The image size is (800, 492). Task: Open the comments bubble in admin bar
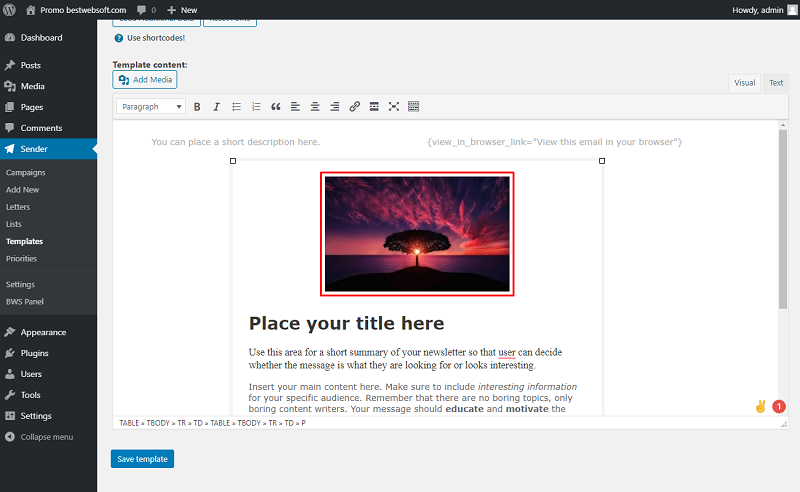pyautogui.click(x=146, y=10)
